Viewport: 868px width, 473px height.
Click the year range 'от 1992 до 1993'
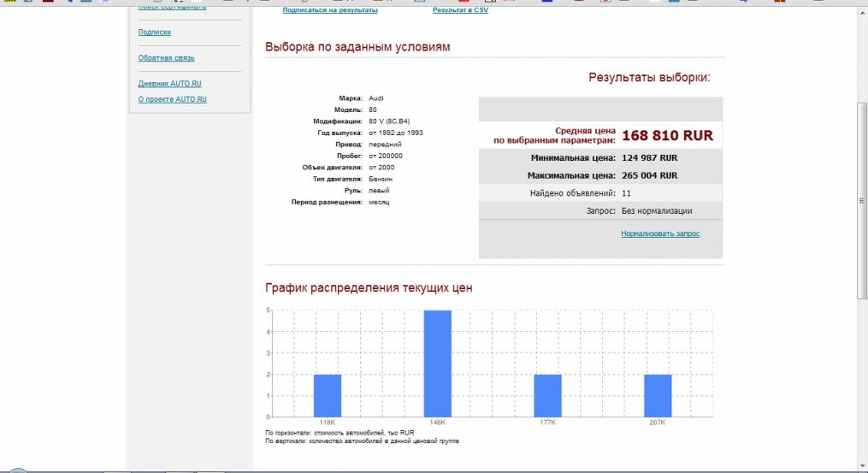pyautogui.click(x=396, y=133)
